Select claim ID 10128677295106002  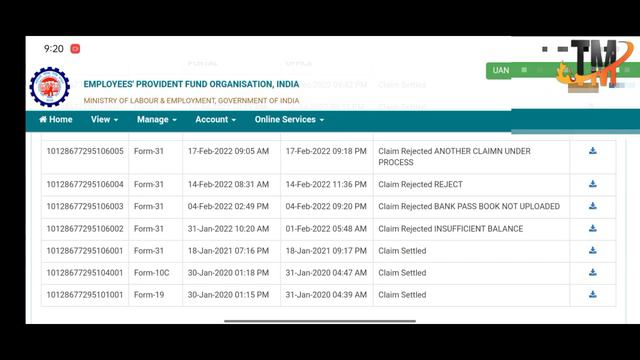point(85,229)
